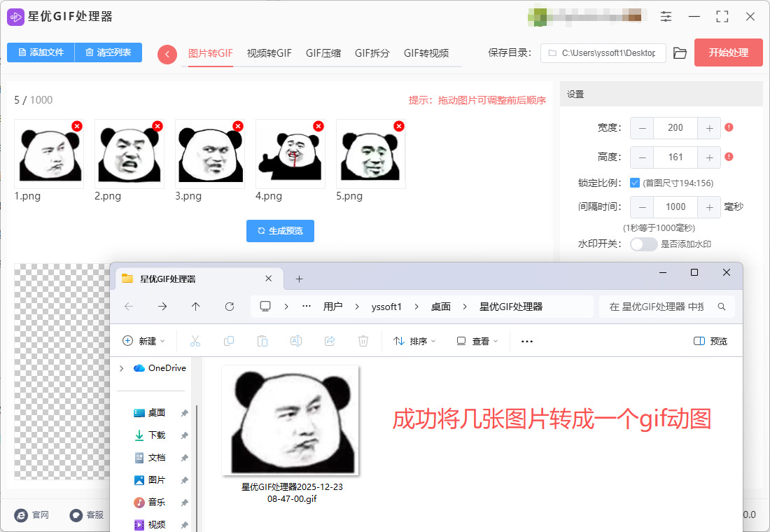Click the 生成预览 button
Screen dimensions: 770x532
(281, 231)
